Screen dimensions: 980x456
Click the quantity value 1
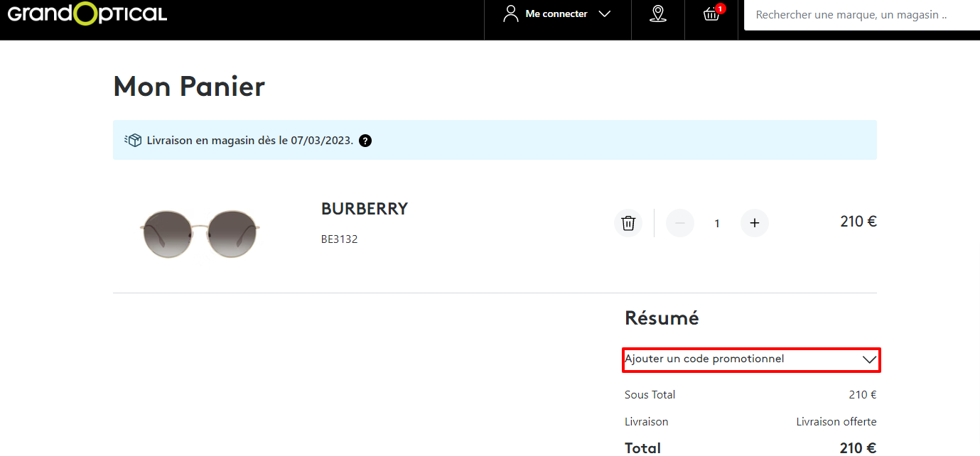pos(717,224)
